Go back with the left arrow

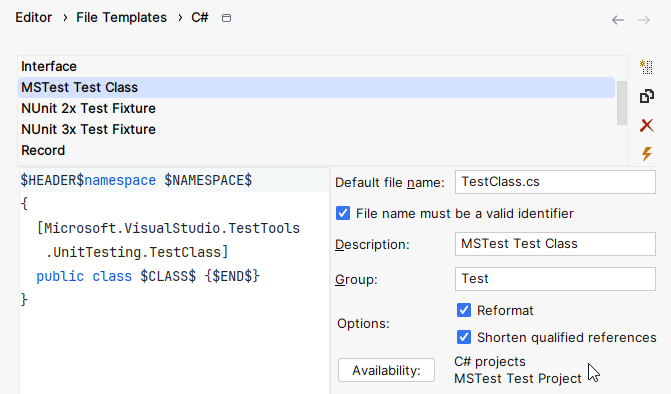click(618, 20)
